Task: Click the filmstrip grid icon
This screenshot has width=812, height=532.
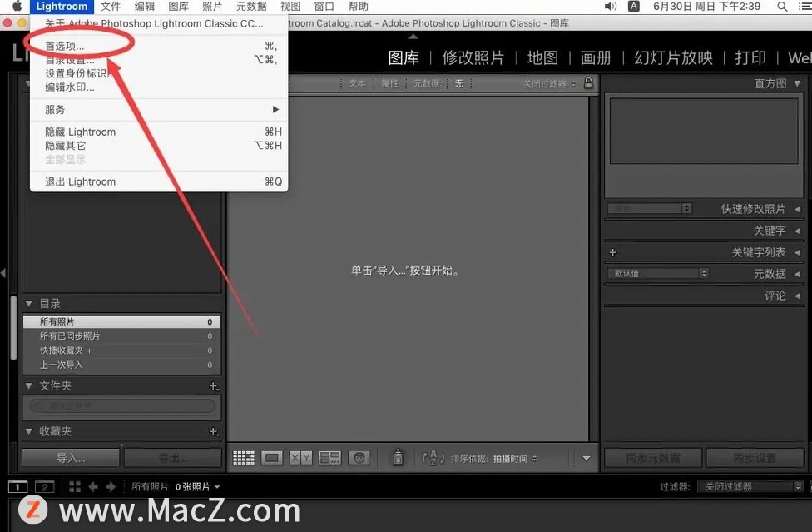Action: pyautogui.click(x=75, y=486)
